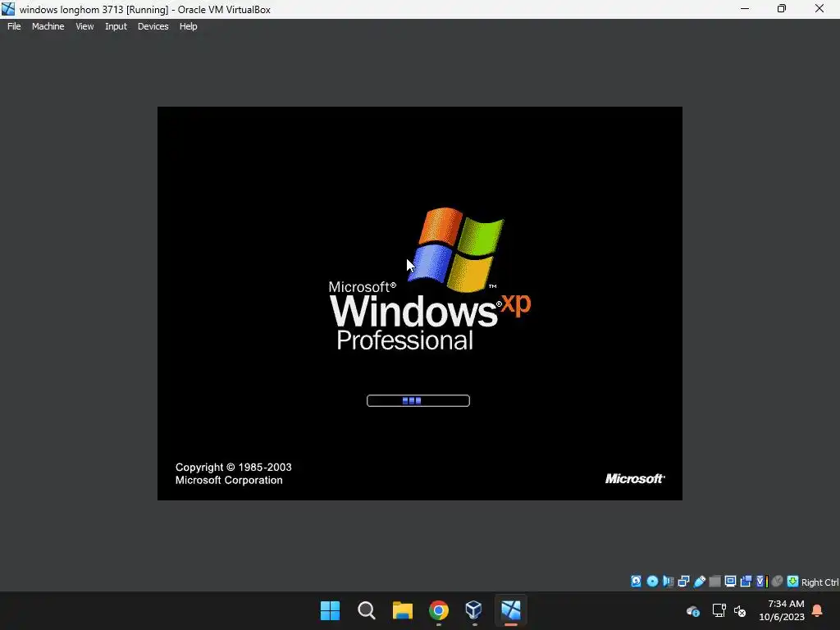Open the clock showing 7:34 AM
Screen dimensions: 840x630
click(x=782, y=610)
